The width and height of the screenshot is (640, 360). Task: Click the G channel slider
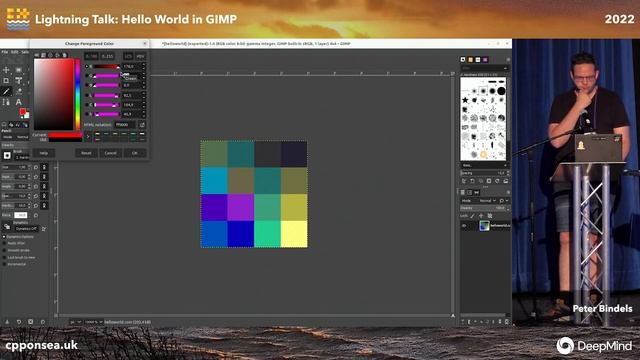pyautogui.click(x=107, y=76)
